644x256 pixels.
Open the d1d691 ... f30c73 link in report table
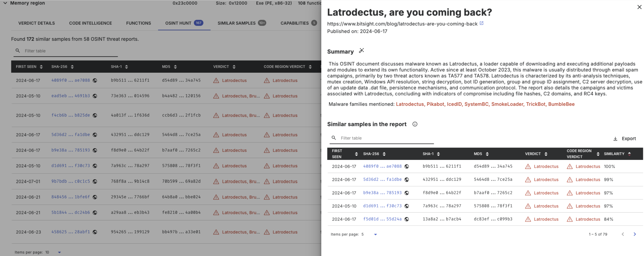(x=382, y=206)
